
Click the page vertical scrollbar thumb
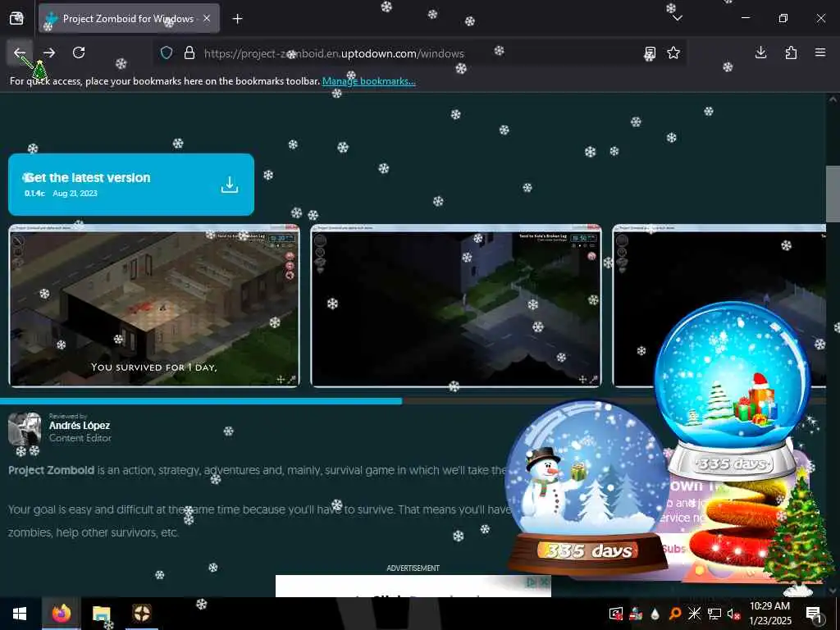pos(833,194)
